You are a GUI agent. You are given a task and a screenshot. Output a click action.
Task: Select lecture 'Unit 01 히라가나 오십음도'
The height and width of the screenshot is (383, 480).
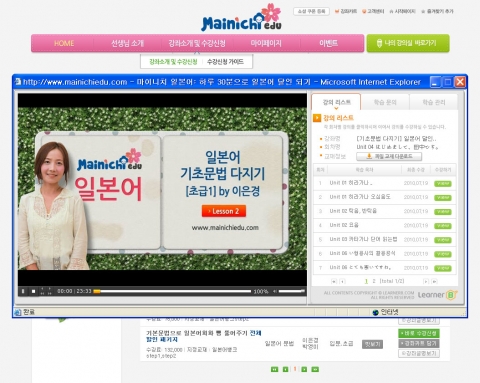click(360, 197)
